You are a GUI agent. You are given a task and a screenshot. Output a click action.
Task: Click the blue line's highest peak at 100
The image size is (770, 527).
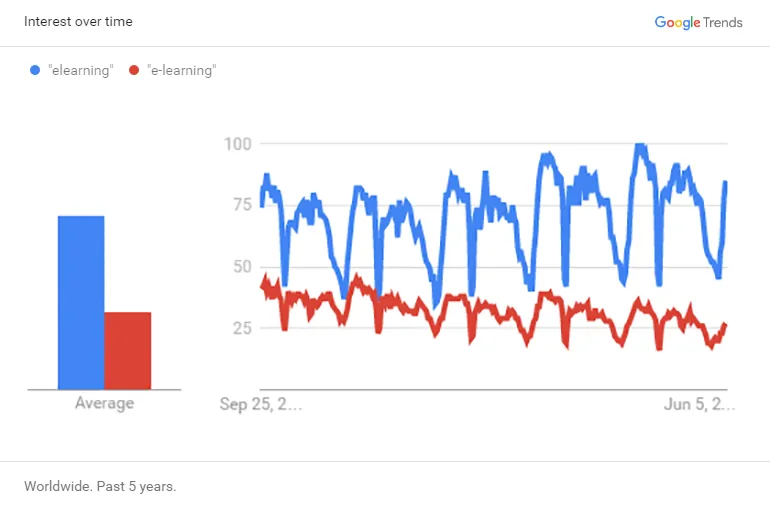click(638, 146)
